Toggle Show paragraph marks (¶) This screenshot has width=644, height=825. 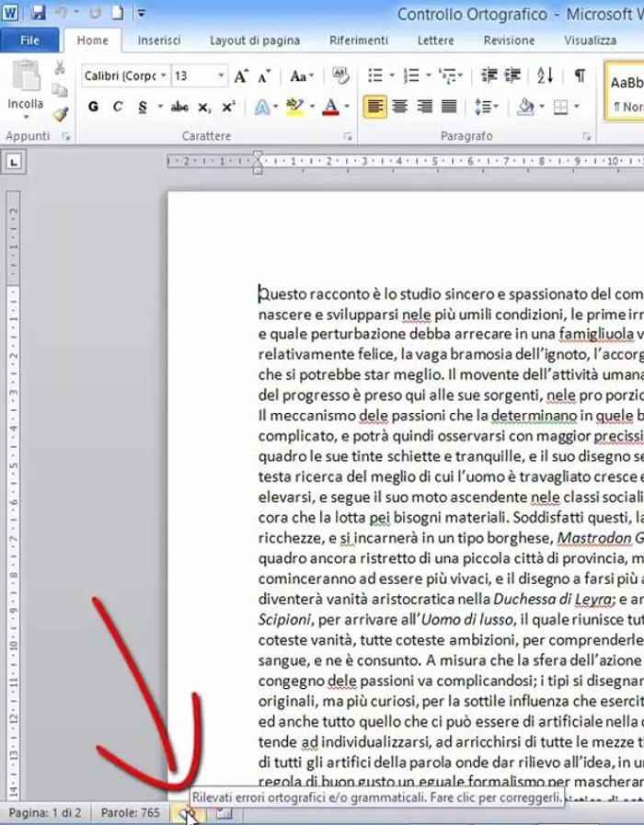point(580,75)
